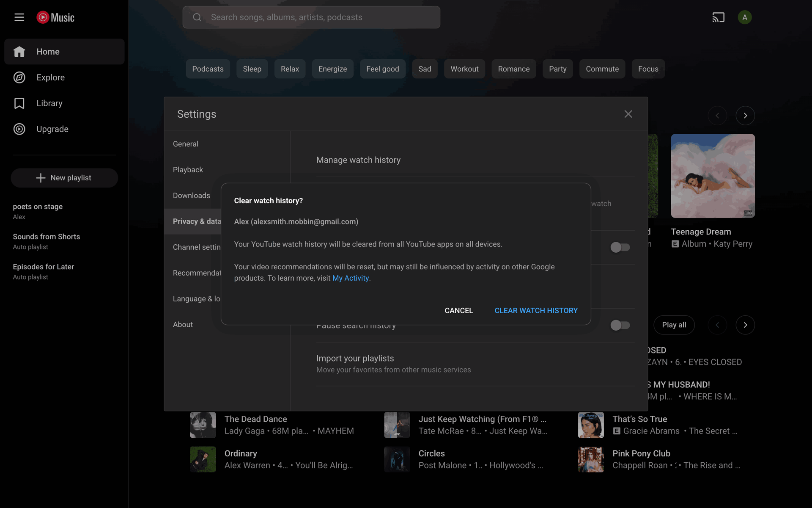Click the Explore compass icon
The width and height of the screenshot is (812, 508).
[x=19, y=77]
